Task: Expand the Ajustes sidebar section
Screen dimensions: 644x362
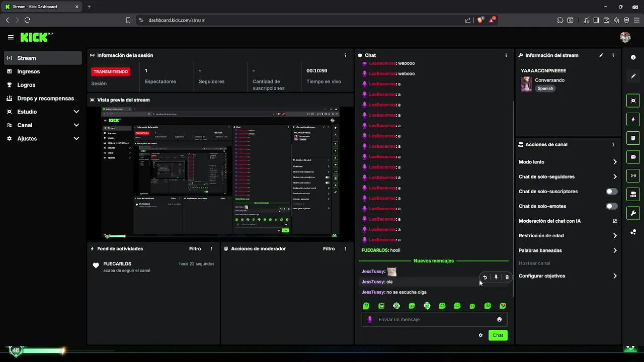Action: [76, 138]
